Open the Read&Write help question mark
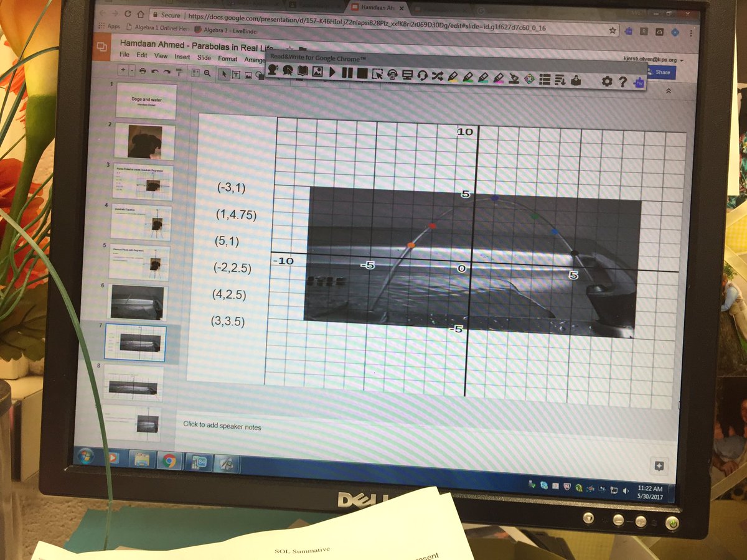747x560 pixels. point(622,82)
